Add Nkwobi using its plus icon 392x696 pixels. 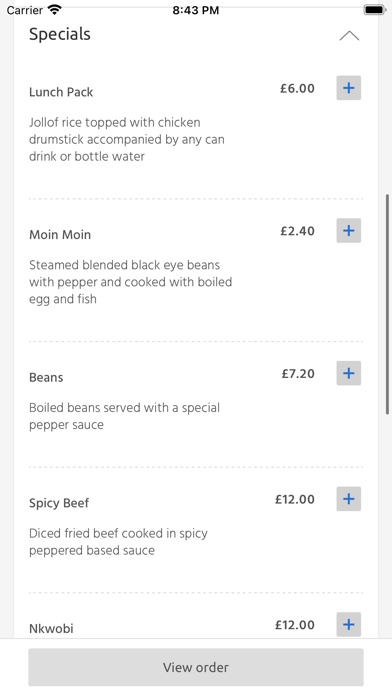click(x=348, y=625)
